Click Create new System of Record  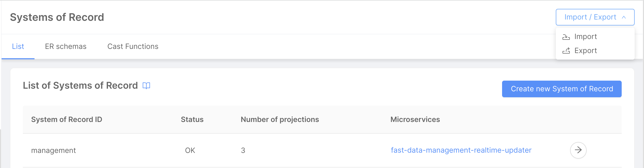click(x=562, y=89)
